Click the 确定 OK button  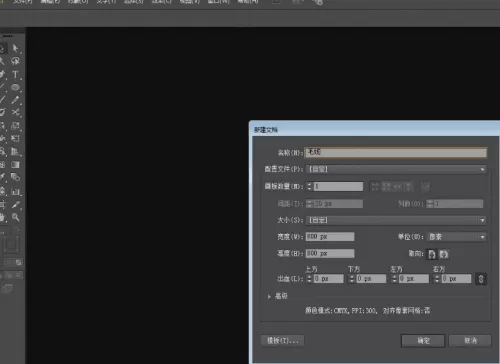click(423, 341)
